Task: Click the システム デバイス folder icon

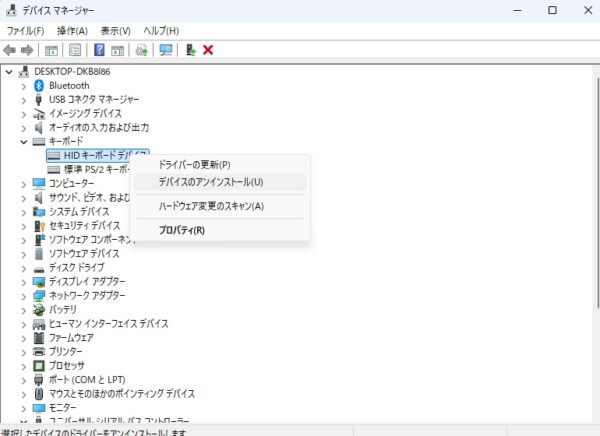Action: (x=39, y=212)
